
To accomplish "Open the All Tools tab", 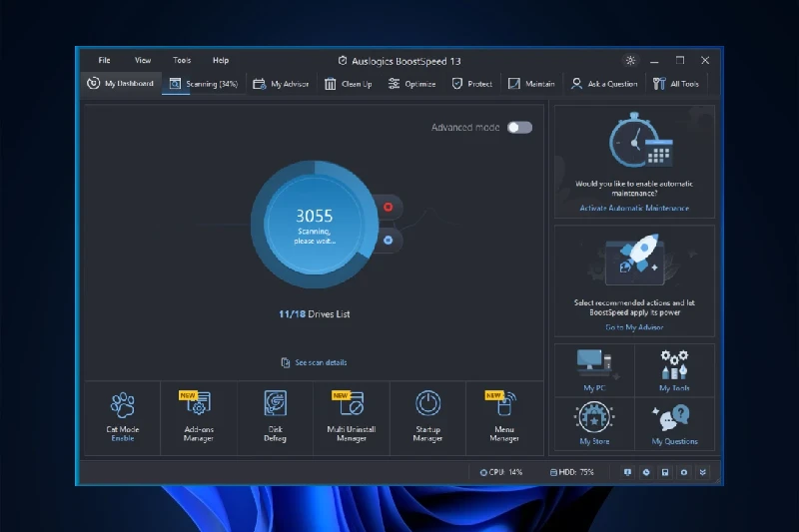I will 676,84.
